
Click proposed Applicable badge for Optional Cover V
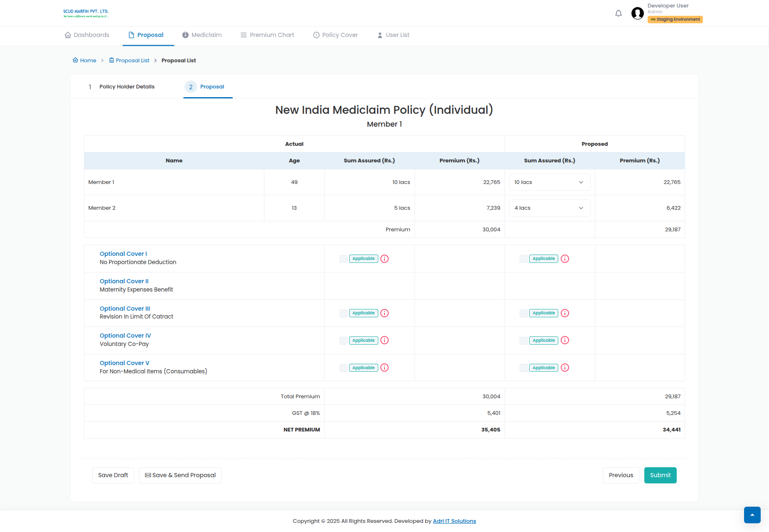click(544, 368)
